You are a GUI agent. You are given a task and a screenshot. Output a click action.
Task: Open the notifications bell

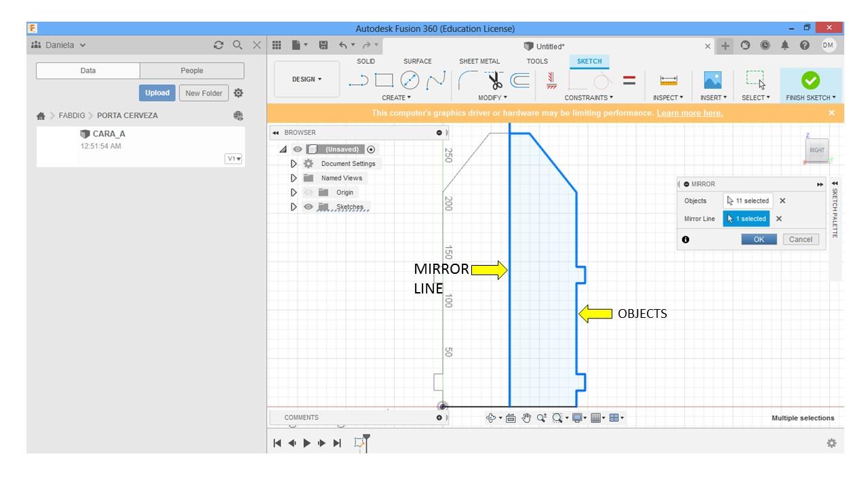pos(785,45)
